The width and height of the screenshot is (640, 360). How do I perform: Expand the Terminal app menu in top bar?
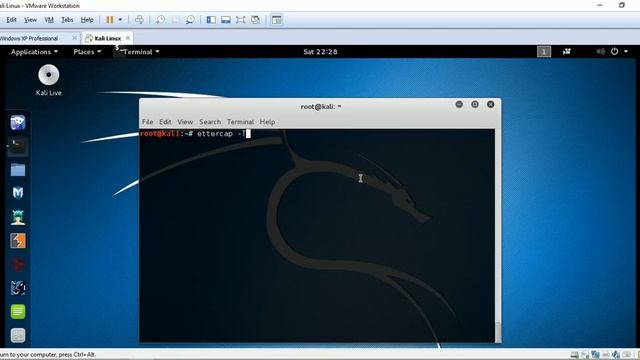click(x=138, y=52)
